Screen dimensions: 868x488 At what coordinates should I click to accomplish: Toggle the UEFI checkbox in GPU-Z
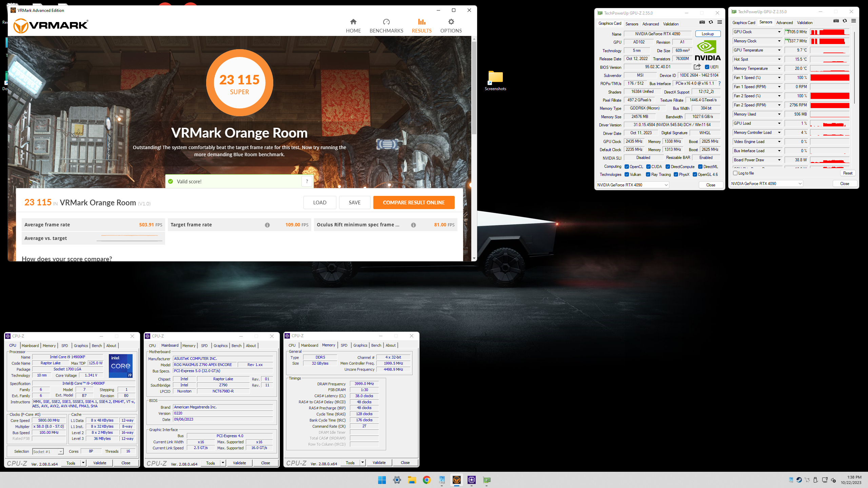point(707,67)
